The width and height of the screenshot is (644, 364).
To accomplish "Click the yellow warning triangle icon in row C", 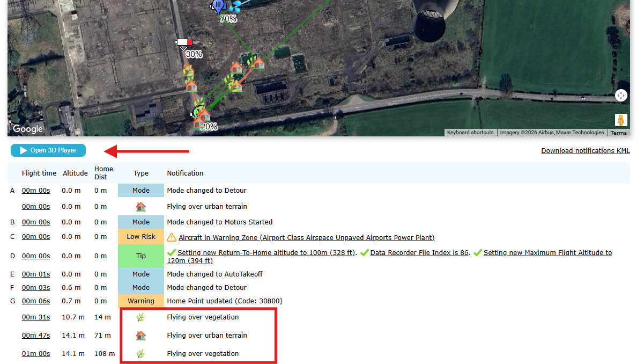I will point(172,237).
